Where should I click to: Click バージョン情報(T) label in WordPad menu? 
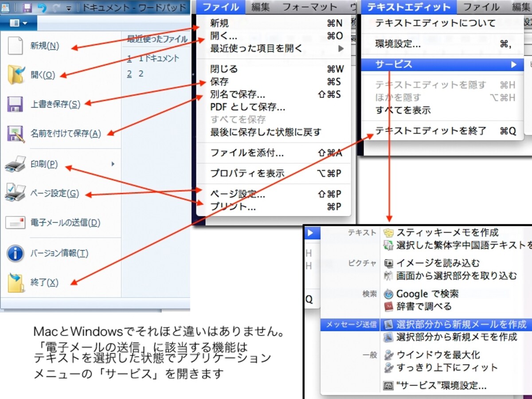pos(59,254)
